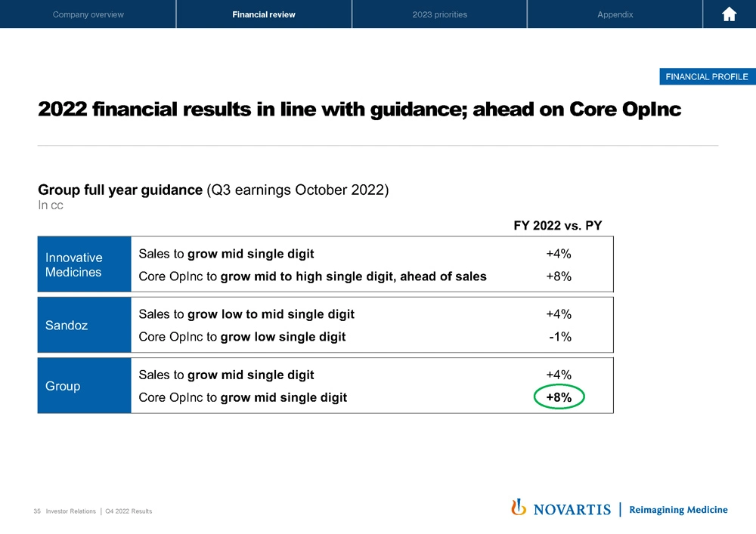
Task: Click the FY 2022 vs. PY column header
Action: click(558, 224)
